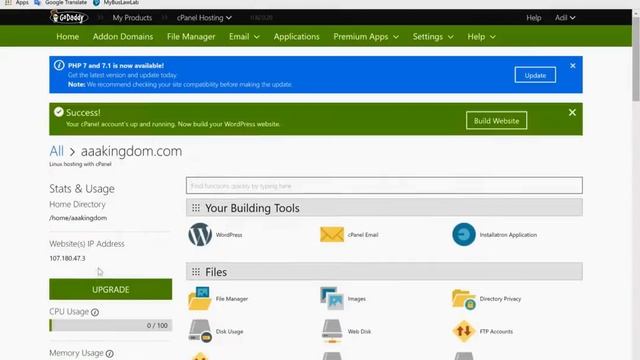Click the Update button for PHP
640x360 pixels.
pos(535,75)
